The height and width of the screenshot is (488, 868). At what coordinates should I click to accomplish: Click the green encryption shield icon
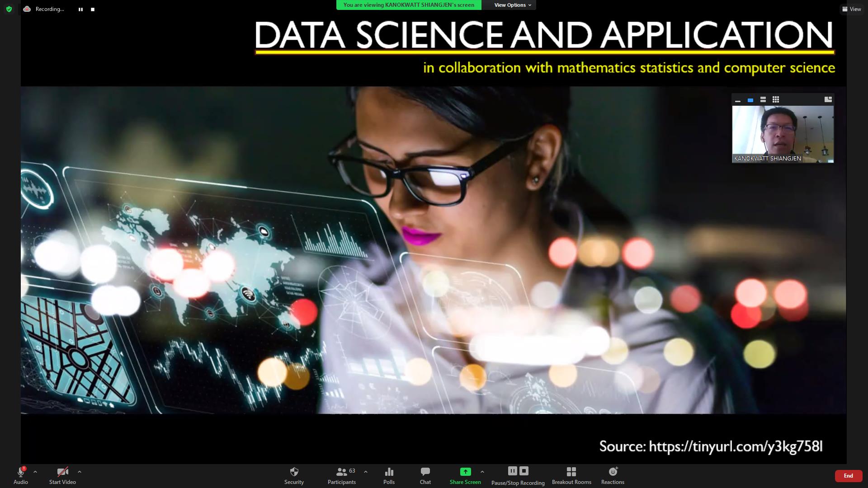point(9,9)
